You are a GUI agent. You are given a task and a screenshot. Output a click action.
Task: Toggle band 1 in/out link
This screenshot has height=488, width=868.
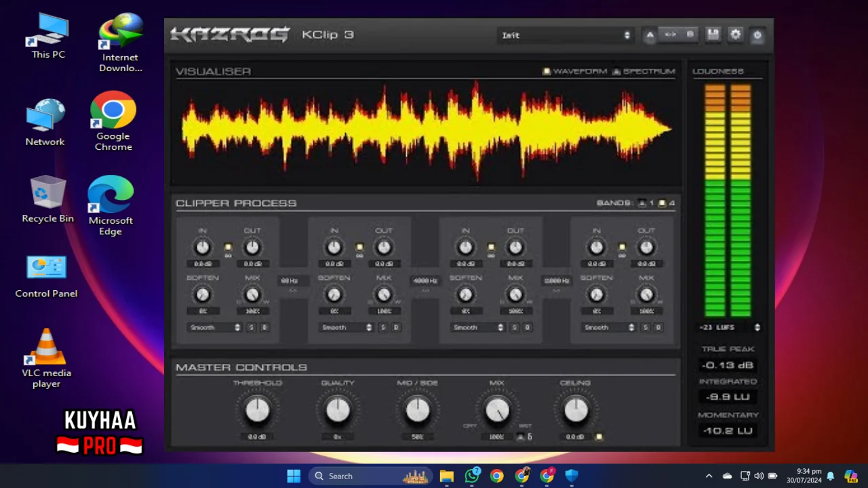228,247
